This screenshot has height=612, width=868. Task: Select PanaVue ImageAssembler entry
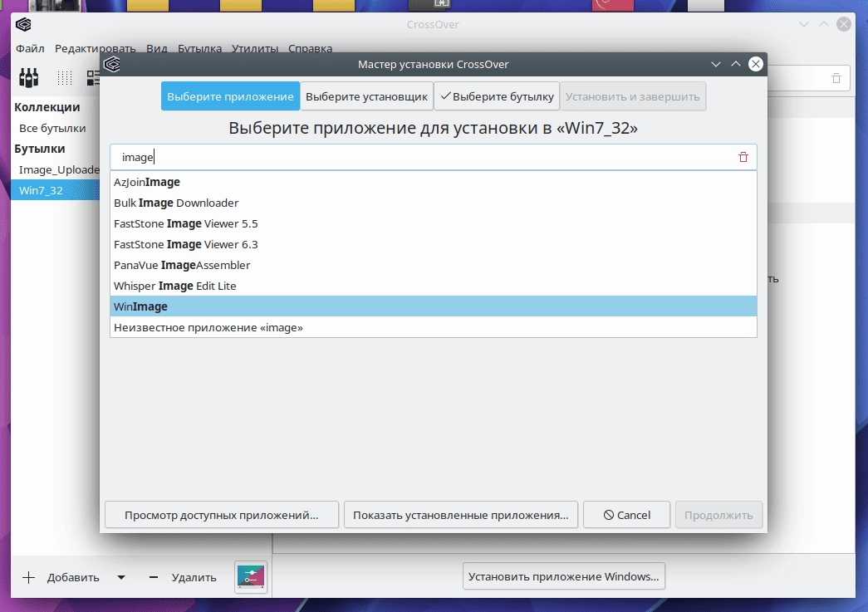434,265
